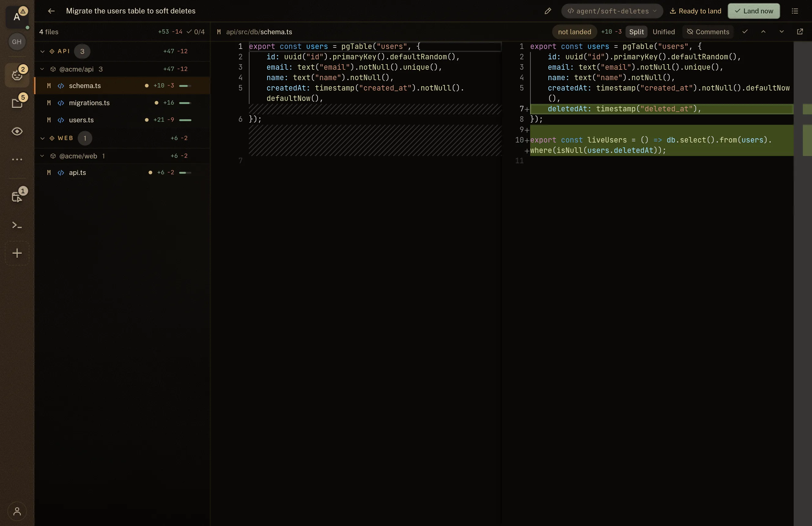Click the code icon beside api.ts
Viewport: 812px width, 526px height.
[61, 173]
